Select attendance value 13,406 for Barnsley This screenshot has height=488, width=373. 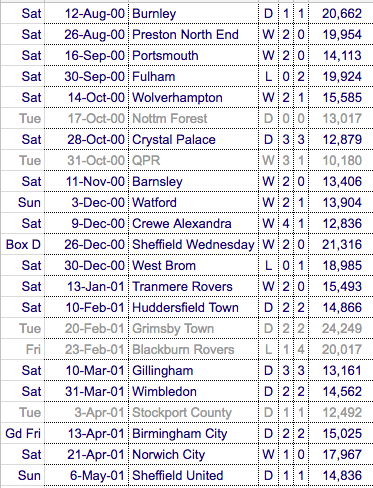point(341,181)
